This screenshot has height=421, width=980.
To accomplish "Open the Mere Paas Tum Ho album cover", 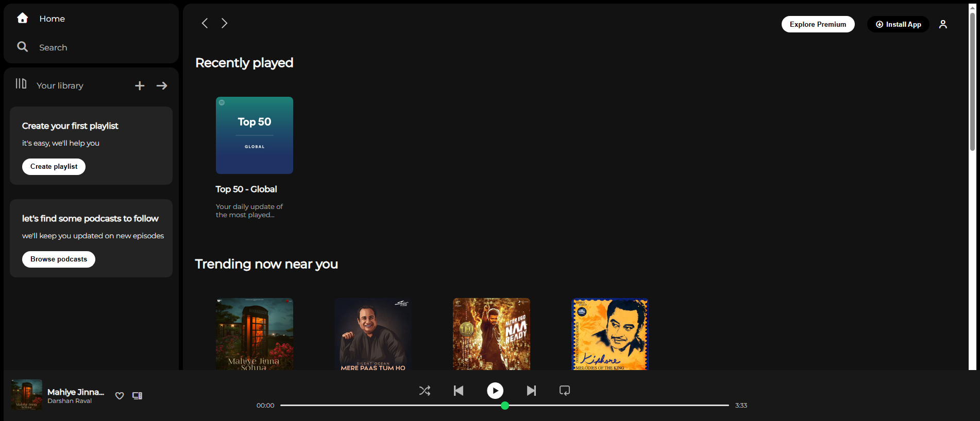I will coord(373,334).
